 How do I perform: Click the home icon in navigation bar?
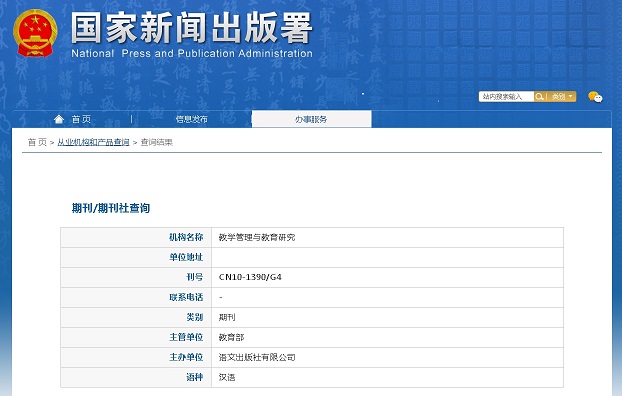[59, 119]
